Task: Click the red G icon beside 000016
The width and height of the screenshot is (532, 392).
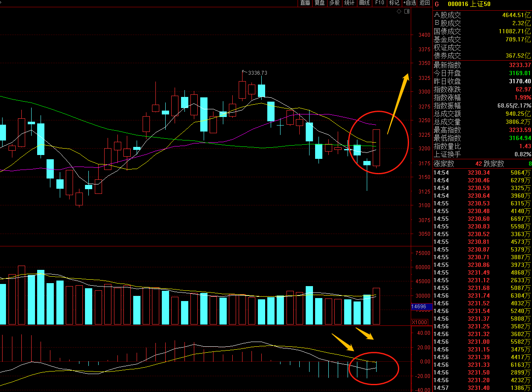Action: [437, 4]
